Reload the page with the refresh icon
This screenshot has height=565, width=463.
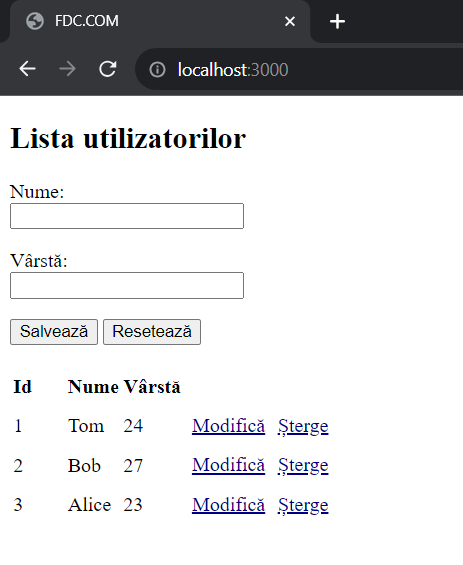click(x=108, y=69)
